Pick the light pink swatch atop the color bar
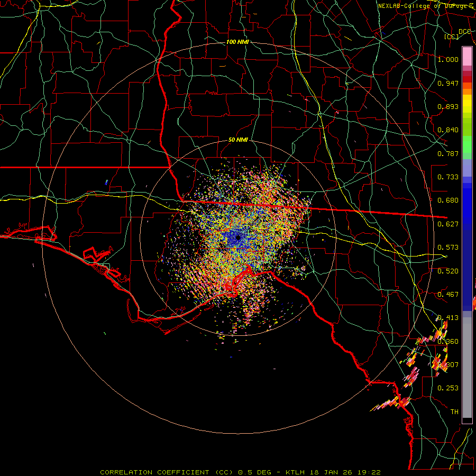This screenshot has width=476, height=476. [467, 56]
